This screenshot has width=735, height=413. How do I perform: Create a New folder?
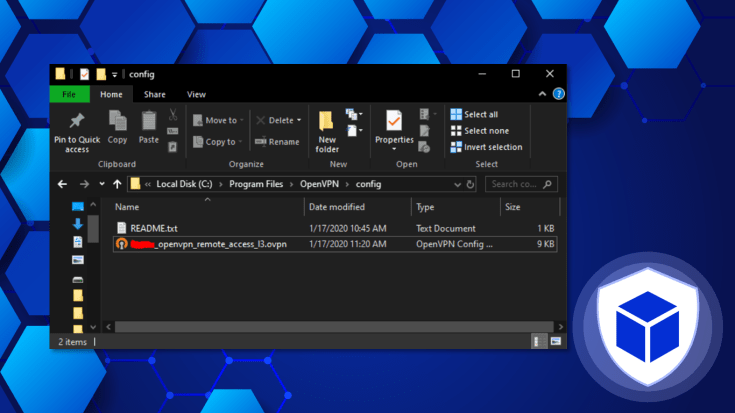327,132
